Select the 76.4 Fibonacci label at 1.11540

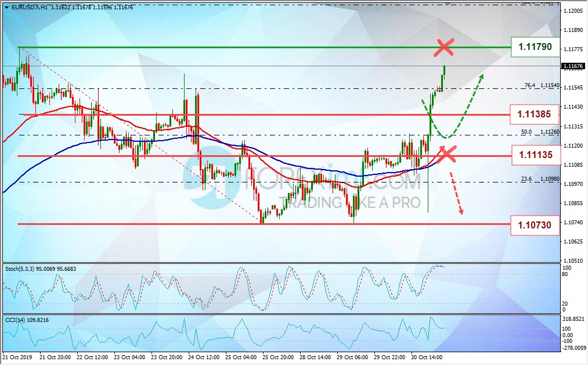(x=542, y=85)
